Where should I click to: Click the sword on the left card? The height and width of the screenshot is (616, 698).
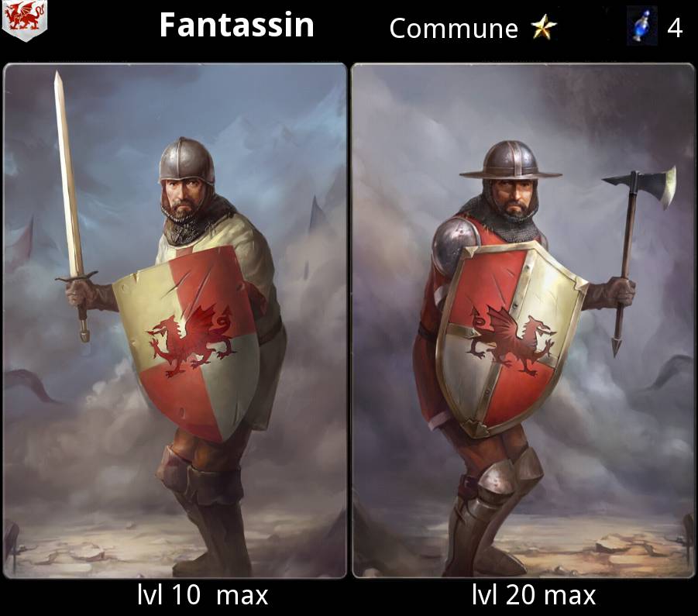[71, 205]
